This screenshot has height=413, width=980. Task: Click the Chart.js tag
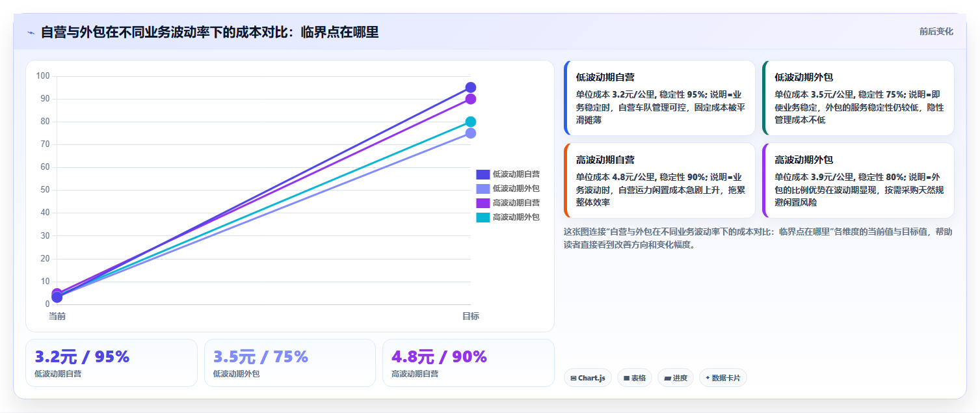[588, 378]
